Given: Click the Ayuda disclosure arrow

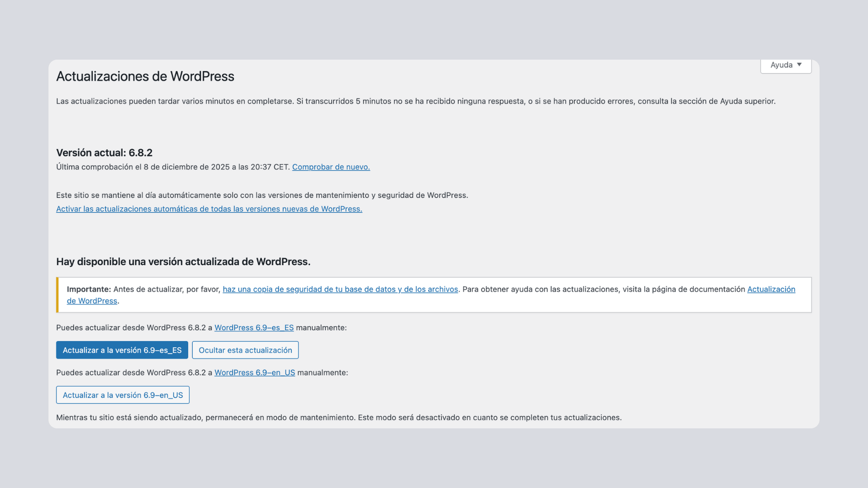Looking at the screenshot, I should [x=800, y=65].
